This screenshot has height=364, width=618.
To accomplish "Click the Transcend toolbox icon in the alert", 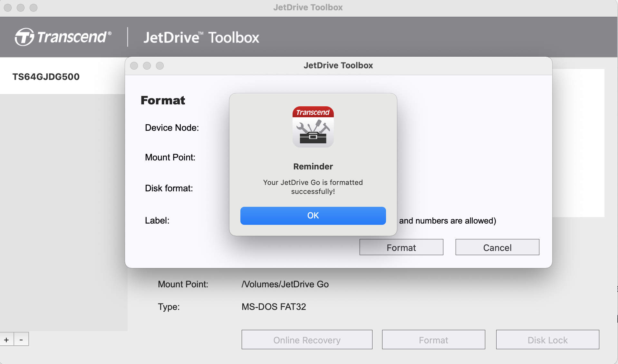I will pos(313,127).
